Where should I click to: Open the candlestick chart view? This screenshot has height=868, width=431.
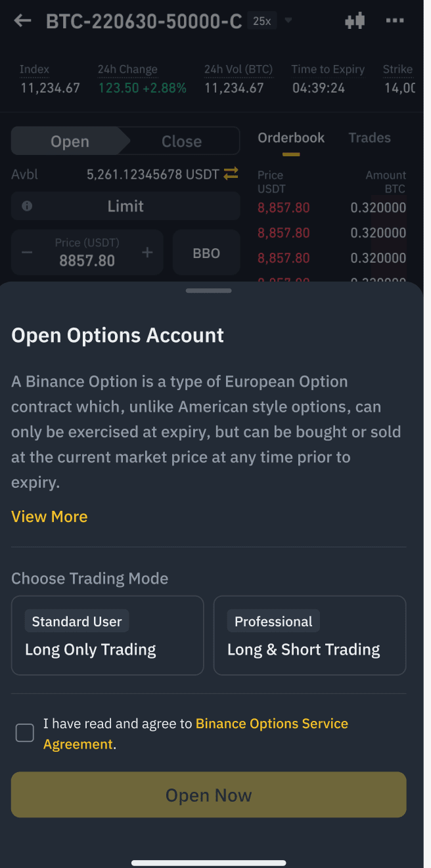coord(355,21)
